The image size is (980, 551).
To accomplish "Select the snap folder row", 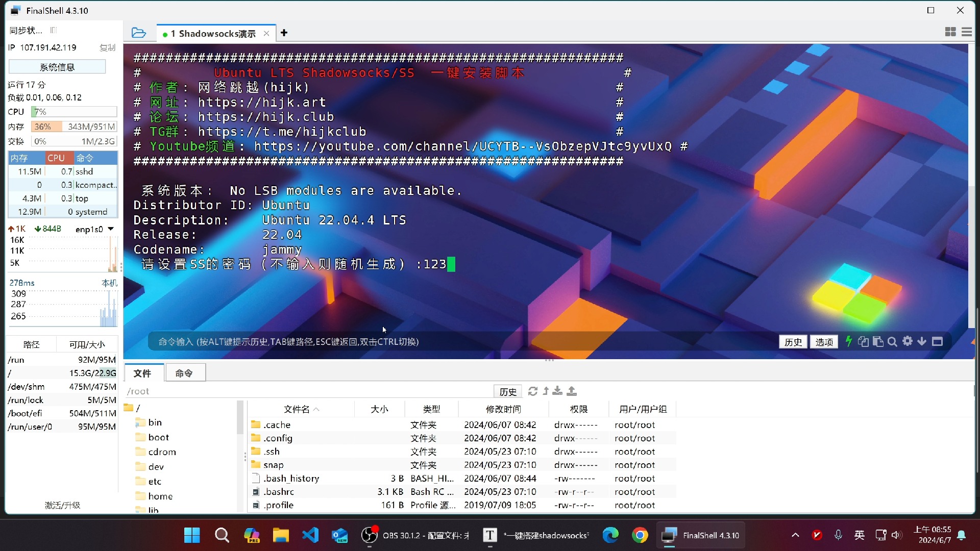I will pos(462,465).
